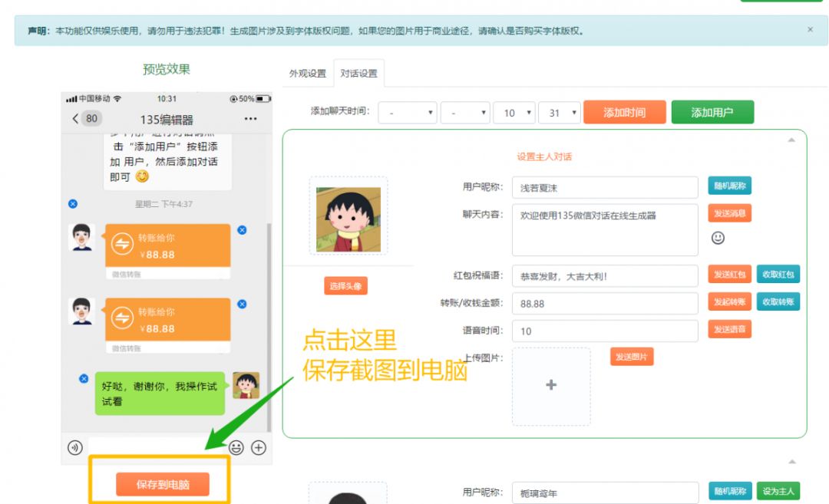Open the first chat time dropdown
Screen dimensions: 829x504
point(408,113)
